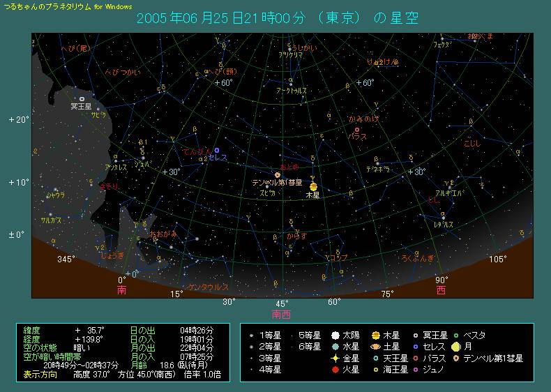551x392 pixels.
Task: Click the Jupiter (木星) planet in the sky
Action: coord(314,186)
